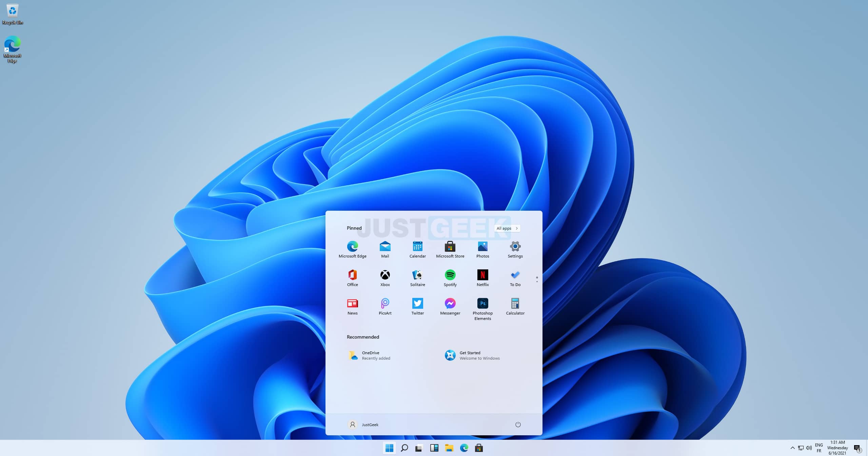Open the Twitter app

[x=417, y=306]
